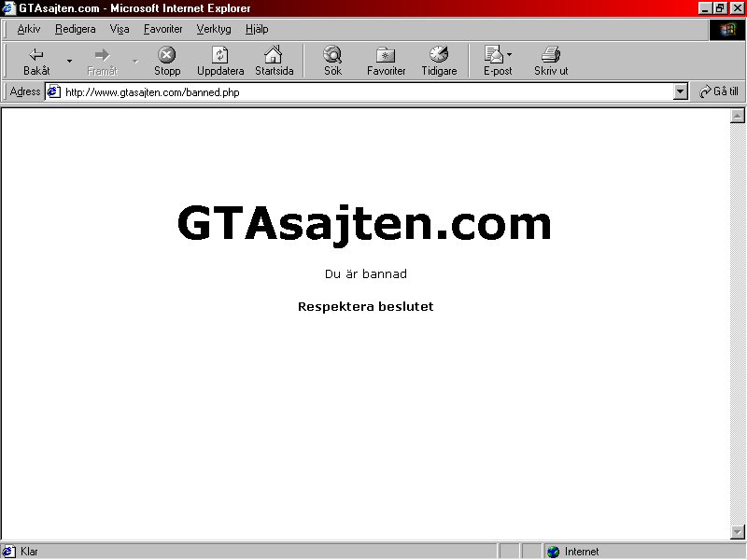Open the Hjälp menu
Image resolution: width=747 pixels, height=560 pixels.
coord(257,29)
